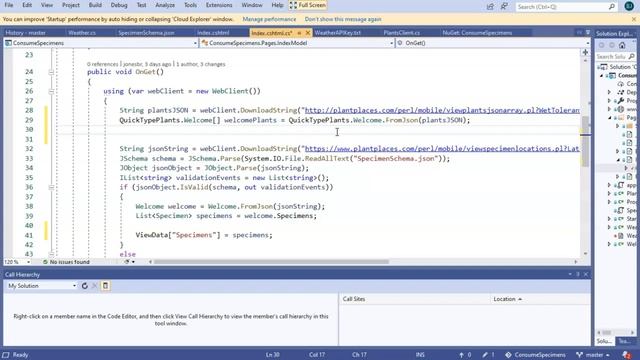640x360 pixels.
Task: Click the Solution Explorer search magnifier
Action: tap(631, 56)
